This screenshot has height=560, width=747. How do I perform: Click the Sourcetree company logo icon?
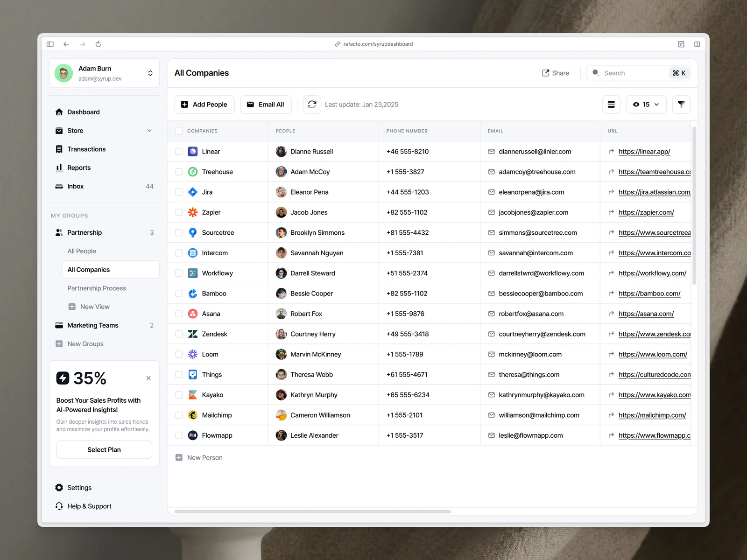click(193, 233)
